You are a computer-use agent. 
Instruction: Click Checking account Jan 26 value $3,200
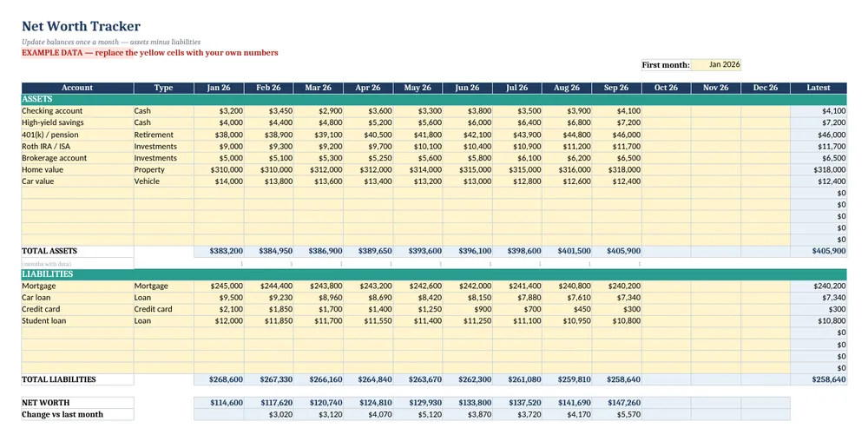pyautogui.click(x=220, y=111)
